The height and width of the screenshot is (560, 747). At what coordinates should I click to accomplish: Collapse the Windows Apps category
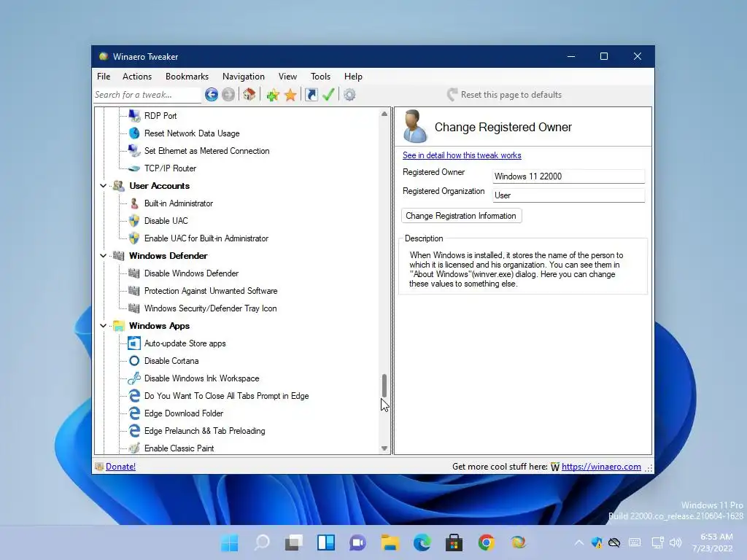pyautogui.click(x=103, y=326)
